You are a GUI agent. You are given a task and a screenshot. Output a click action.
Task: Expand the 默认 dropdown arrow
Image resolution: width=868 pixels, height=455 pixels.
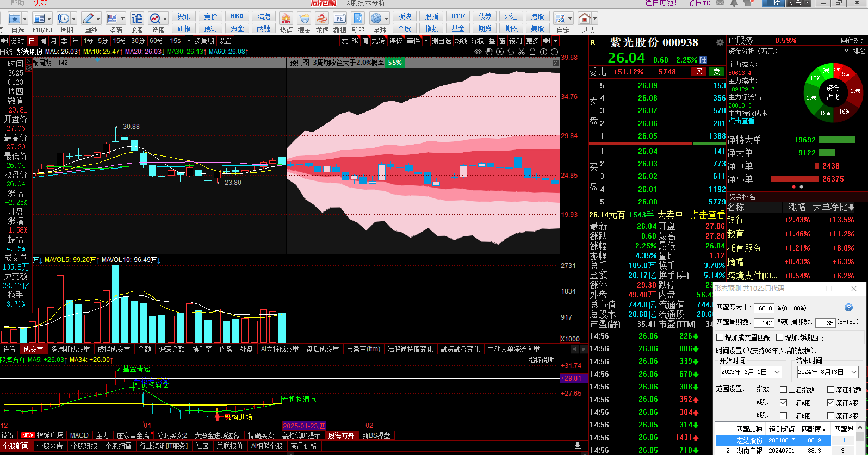(594, 18)
